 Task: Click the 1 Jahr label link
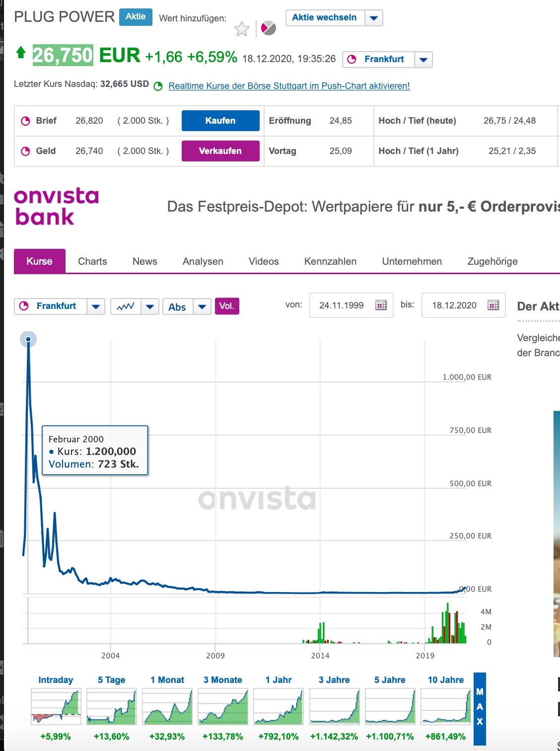tap(279, 680)
